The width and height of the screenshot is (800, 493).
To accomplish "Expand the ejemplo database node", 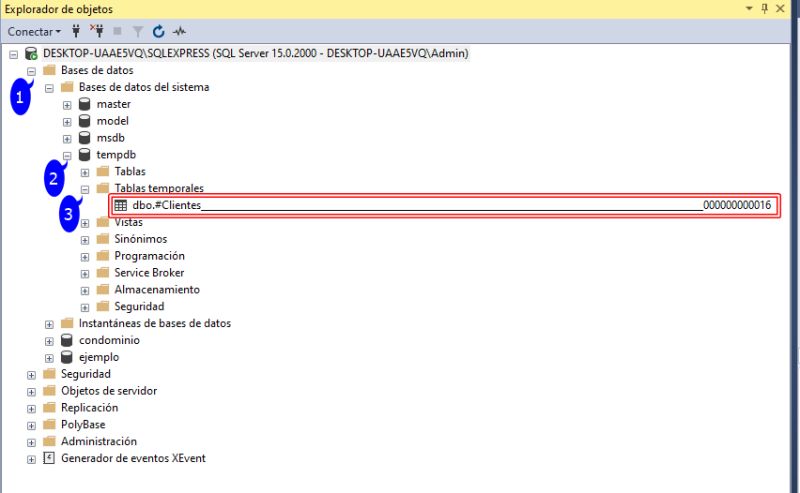I will tap(49, 358).
